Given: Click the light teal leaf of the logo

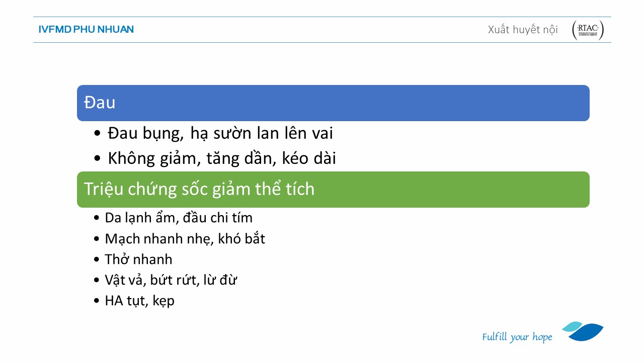Looking at the screenshot, I should pos(572,326).
